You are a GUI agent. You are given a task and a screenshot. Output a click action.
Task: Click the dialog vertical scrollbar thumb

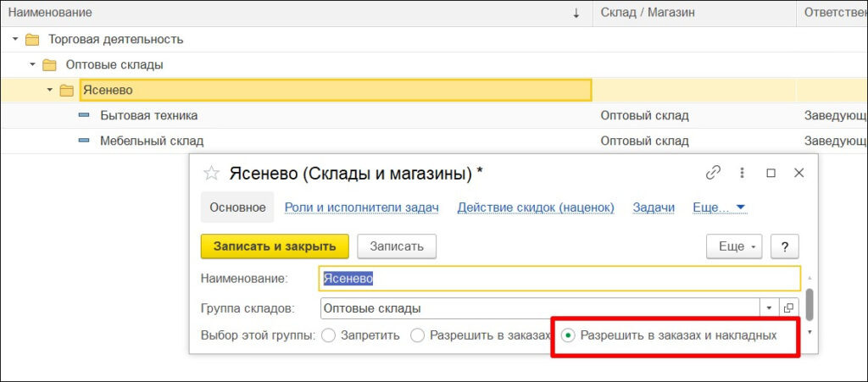point(810,304)
